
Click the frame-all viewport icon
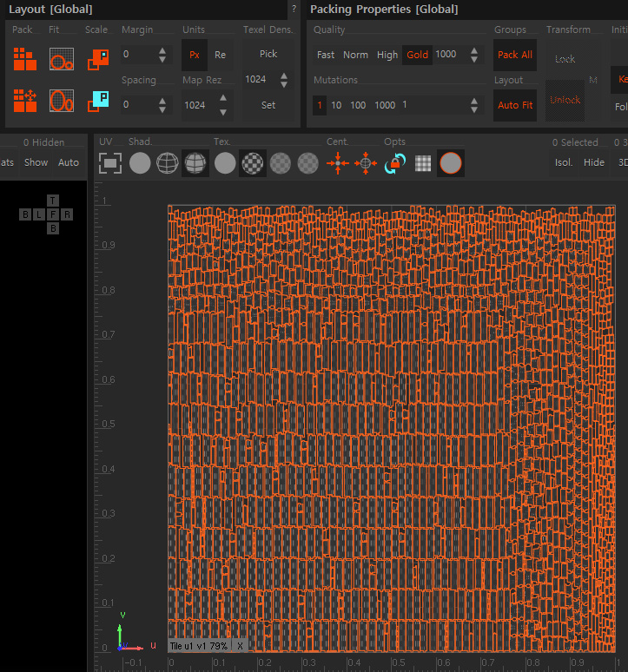coord(110,163)
